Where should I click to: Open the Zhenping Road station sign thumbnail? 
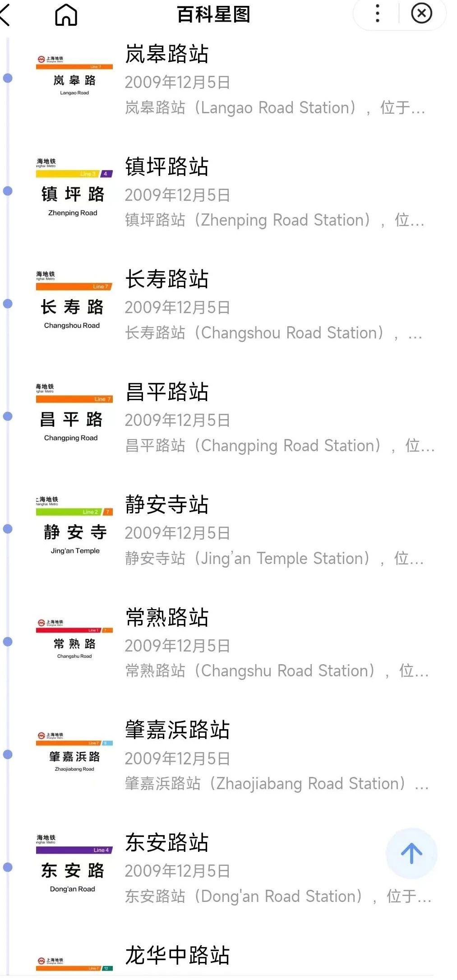tap(74, 189)
